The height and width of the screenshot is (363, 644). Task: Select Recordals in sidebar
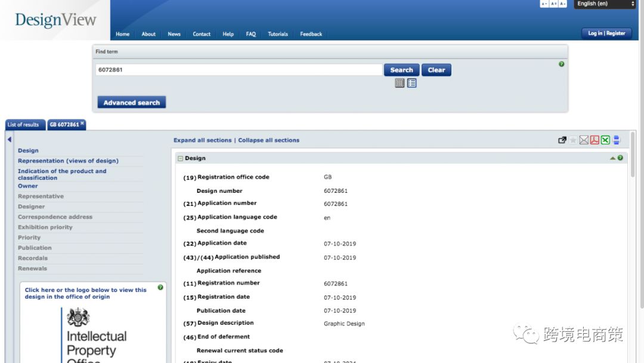33,258
